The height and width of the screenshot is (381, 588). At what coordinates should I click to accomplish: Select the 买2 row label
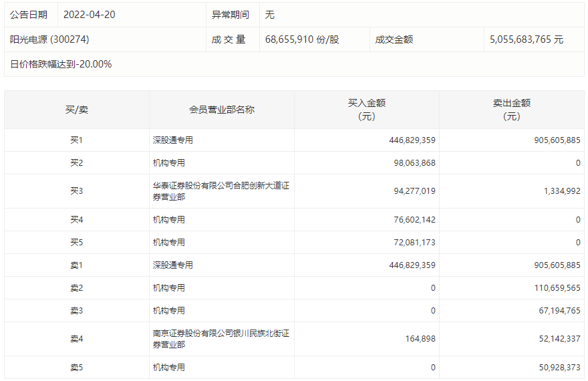76,162
